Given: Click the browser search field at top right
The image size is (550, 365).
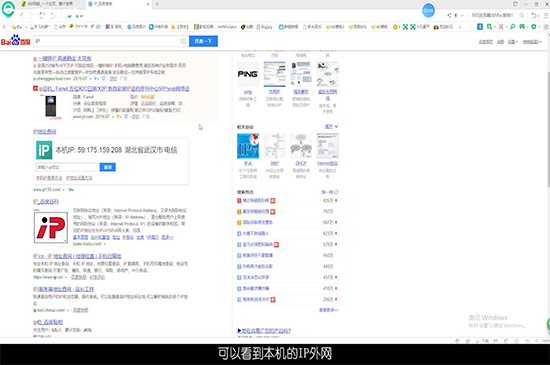Looking at the screenshot, I should (x=492, y=15).
